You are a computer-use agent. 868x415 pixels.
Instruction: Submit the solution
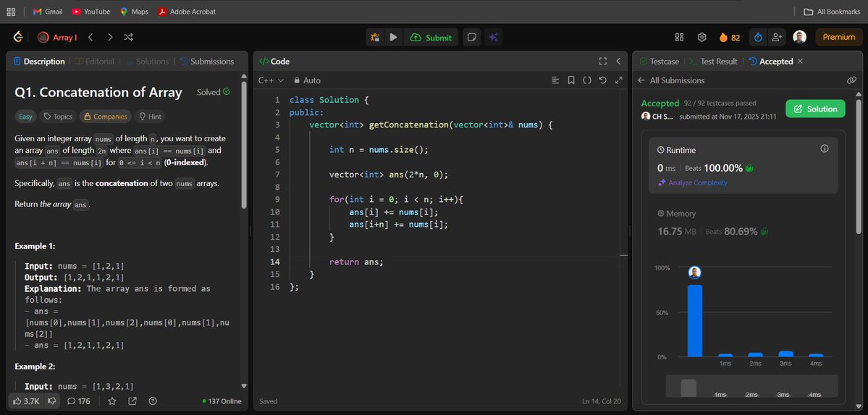click(x=431, y=37)
